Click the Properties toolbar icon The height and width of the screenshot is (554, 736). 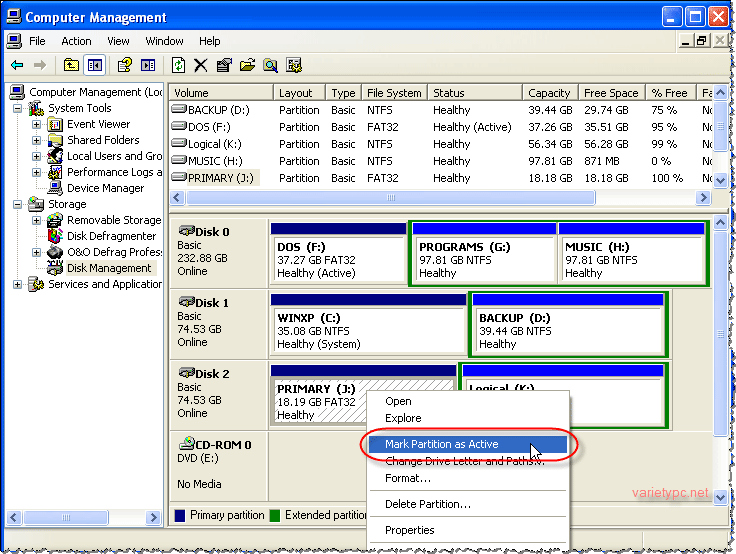pos(224,65)
